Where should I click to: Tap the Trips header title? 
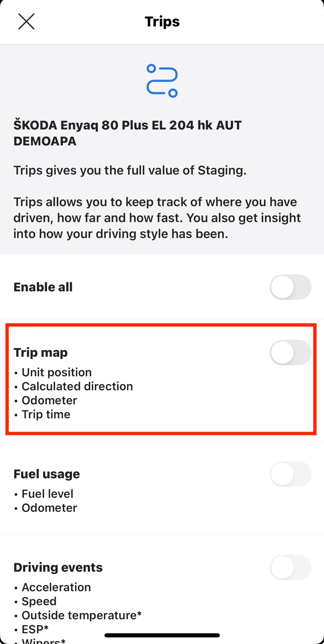162,21
